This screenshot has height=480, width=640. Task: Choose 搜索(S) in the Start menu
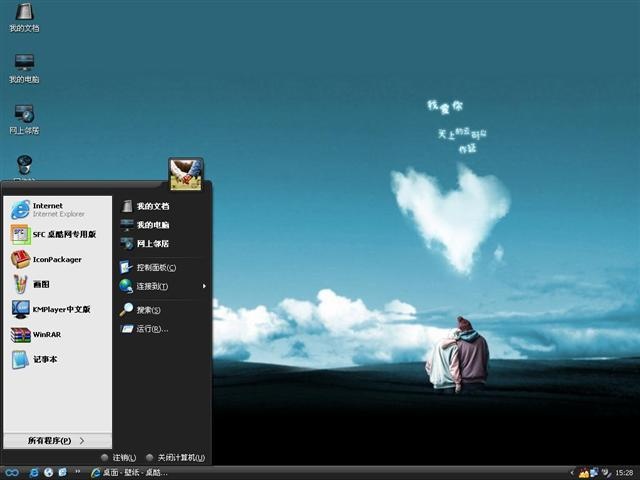coord(148,310)
